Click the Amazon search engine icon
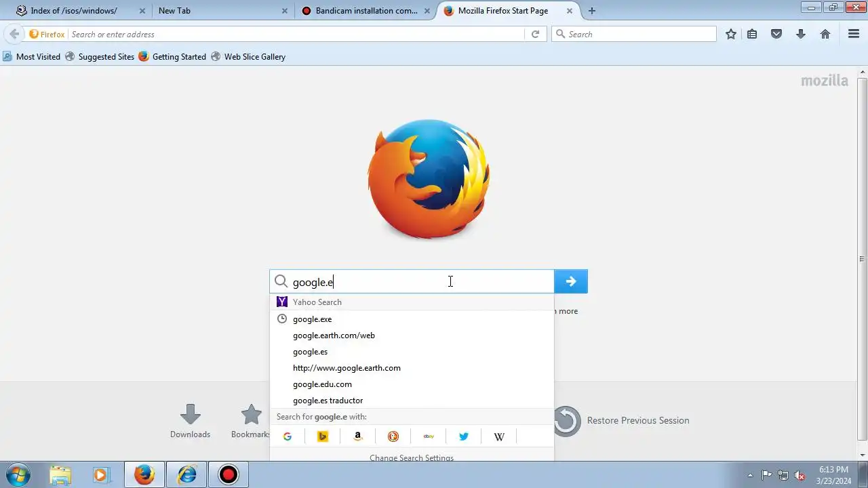Screen dimensions: 868x488 358,436
